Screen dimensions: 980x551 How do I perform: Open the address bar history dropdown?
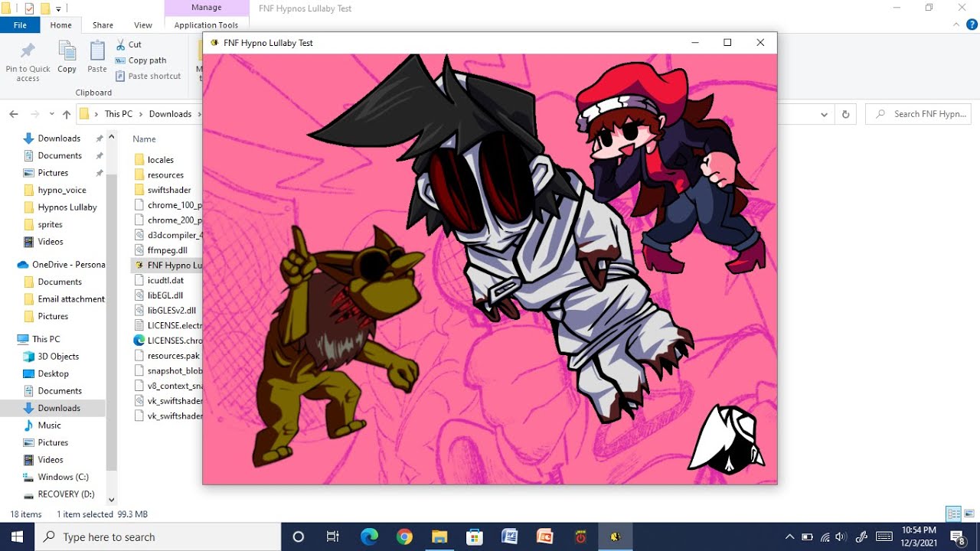click(x=824, y=114)
